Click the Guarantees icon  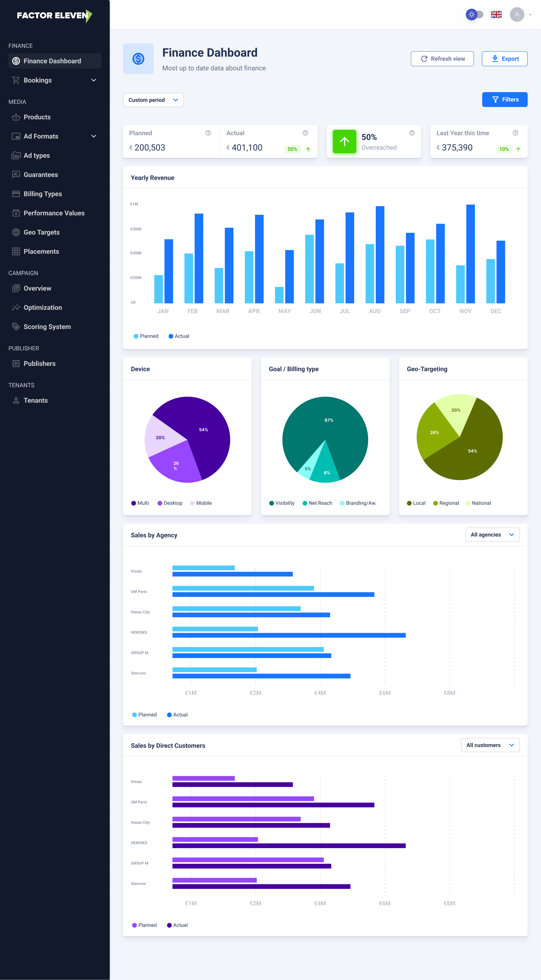pos(16,175)
